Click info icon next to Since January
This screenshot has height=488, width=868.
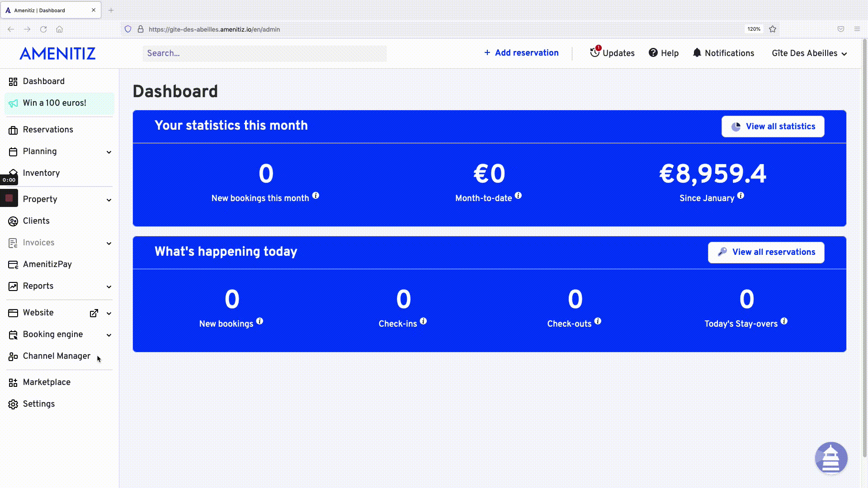pos(741,196)
